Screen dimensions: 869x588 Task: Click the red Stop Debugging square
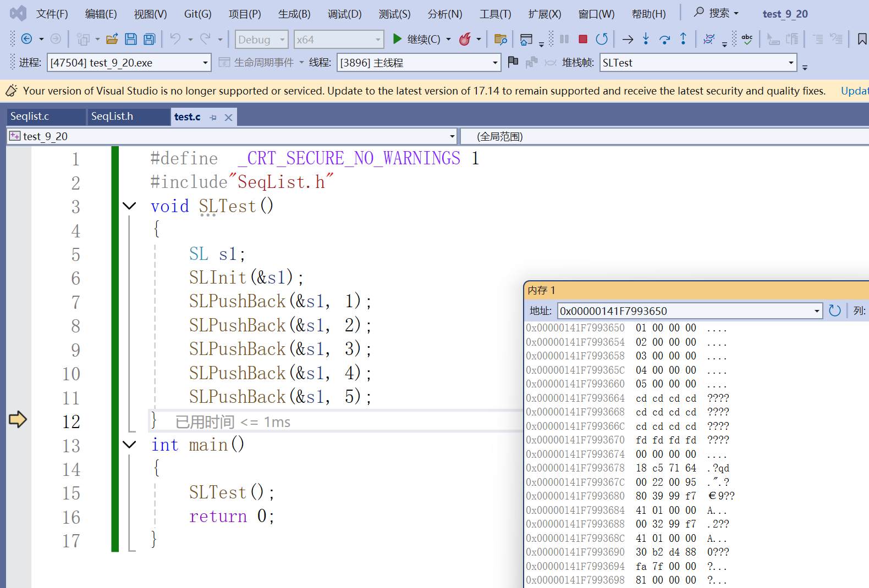click(x=583, y=39)
